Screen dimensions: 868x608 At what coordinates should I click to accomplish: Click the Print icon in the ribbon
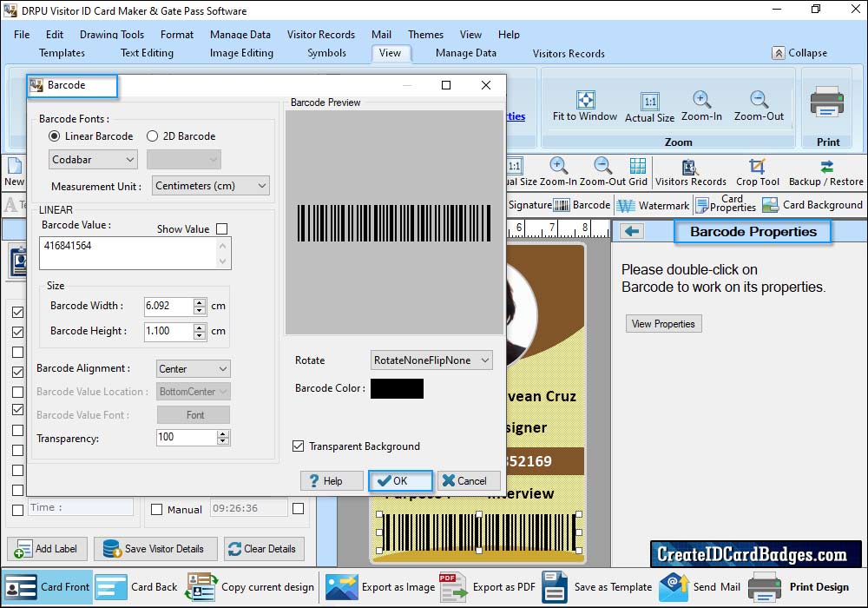827,102
